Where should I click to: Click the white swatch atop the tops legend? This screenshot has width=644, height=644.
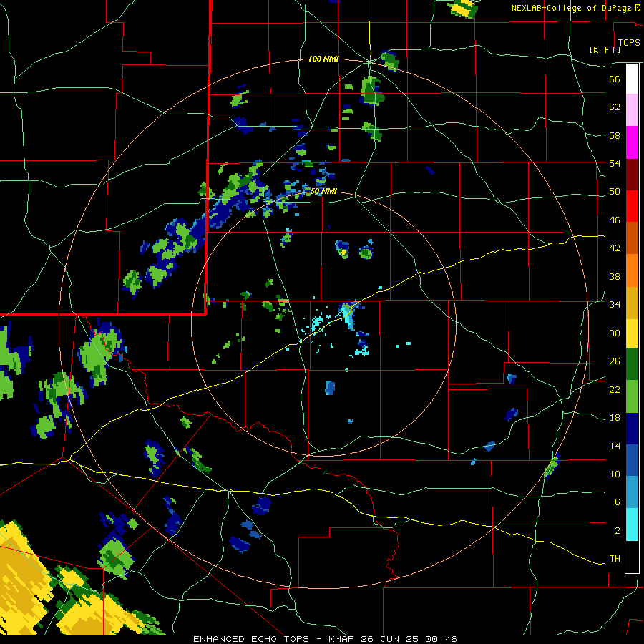[x=632, y=79]
